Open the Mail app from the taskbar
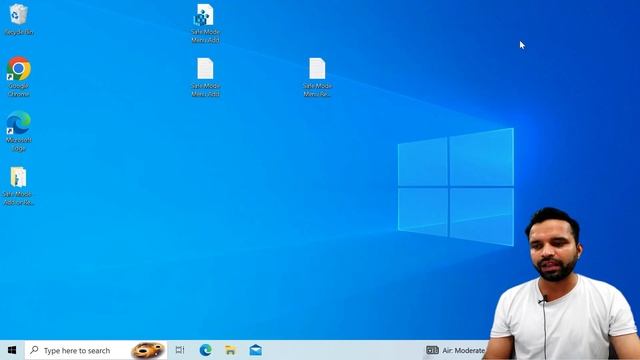The width and height of the screenshot is (640, 360). (256, 350)
